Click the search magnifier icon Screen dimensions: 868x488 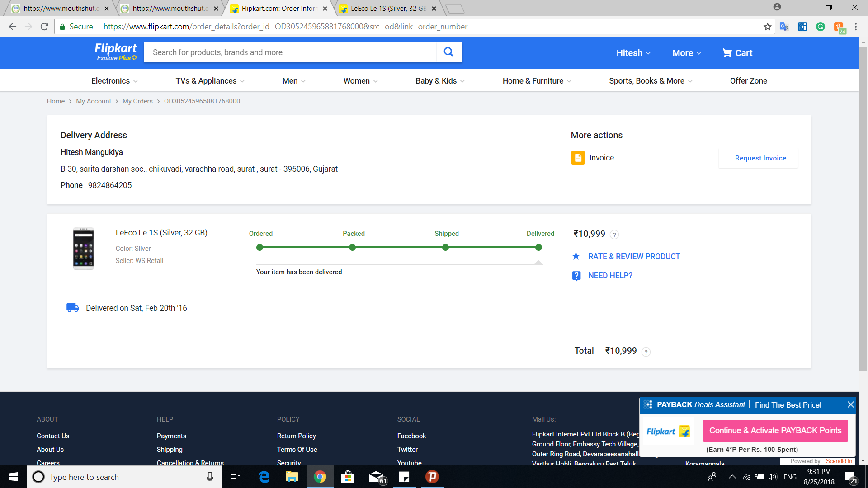pos(448,52)
